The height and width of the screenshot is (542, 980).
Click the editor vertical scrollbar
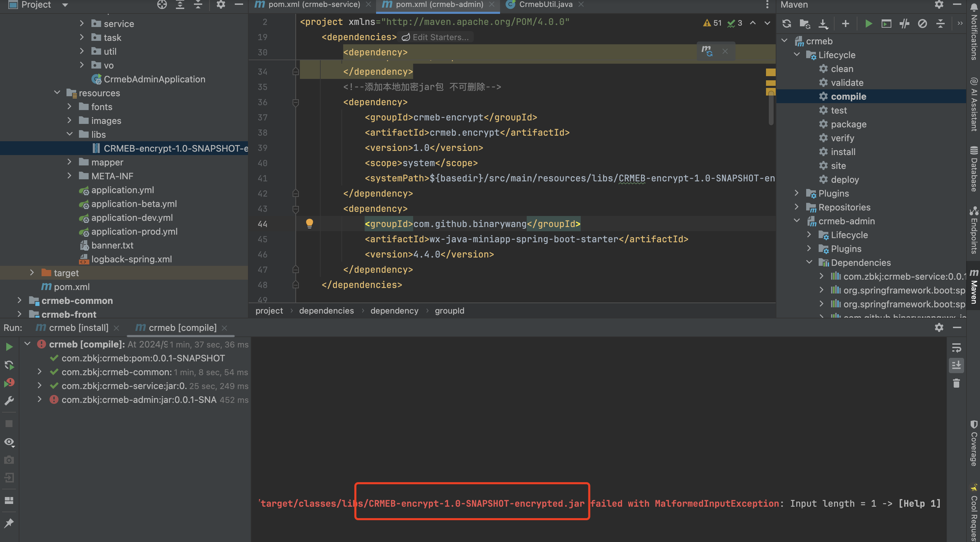click(771, 107)
